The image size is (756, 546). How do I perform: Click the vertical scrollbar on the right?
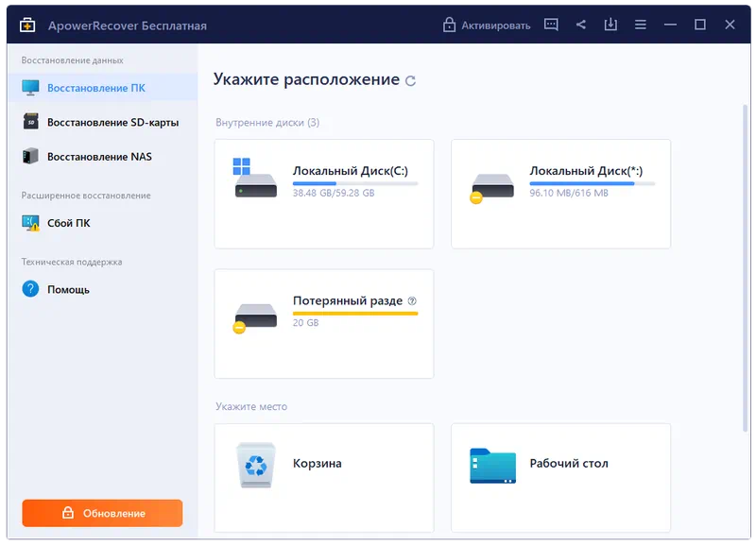click(746, 267)
